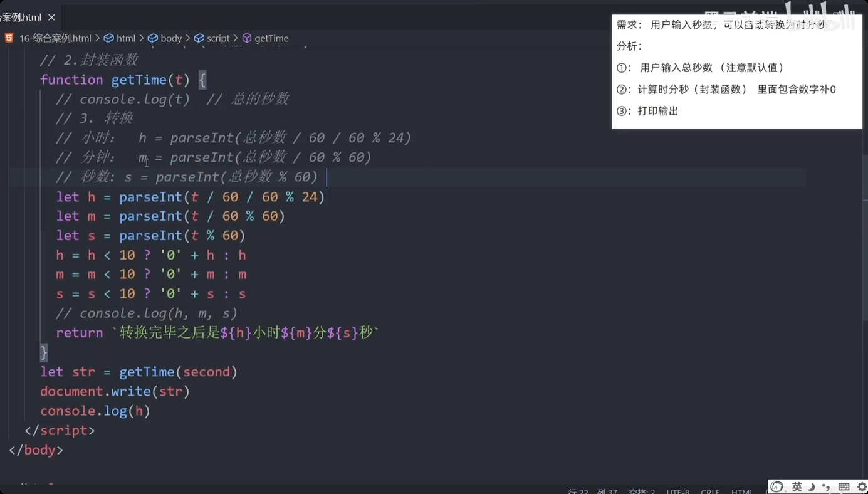The height and width of the screenshot is (494, 868).
Task: Click the script element symbol icon in breadcrumb
Action: point(199,38)
